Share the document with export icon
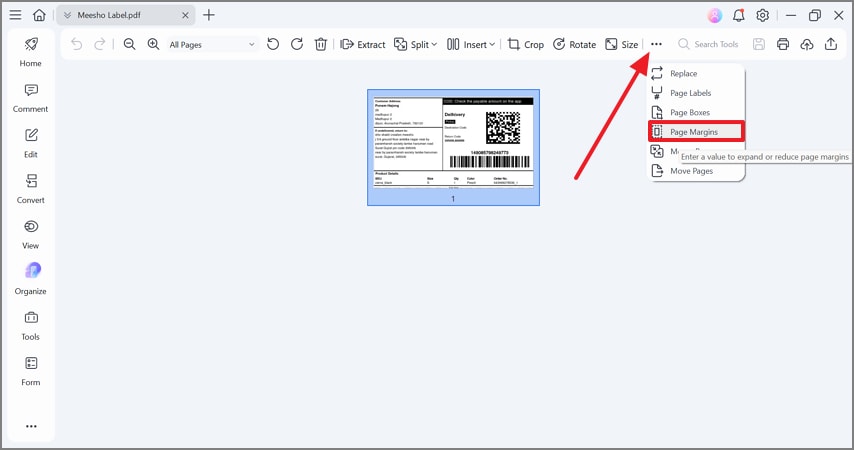The image size is (854, 450). pyautogui.click(x=831, y=44)
